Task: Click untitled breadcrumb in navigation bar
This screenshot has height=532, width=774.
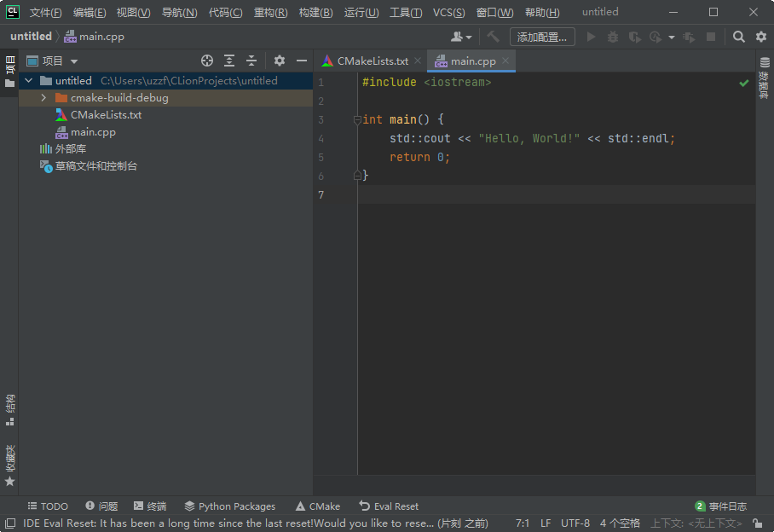Action: 31,37
